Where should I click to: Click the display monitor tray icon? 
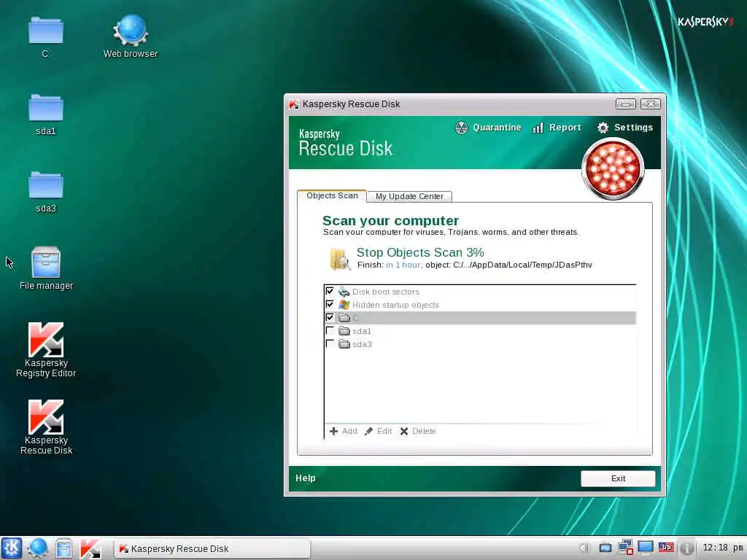[646, 548]
